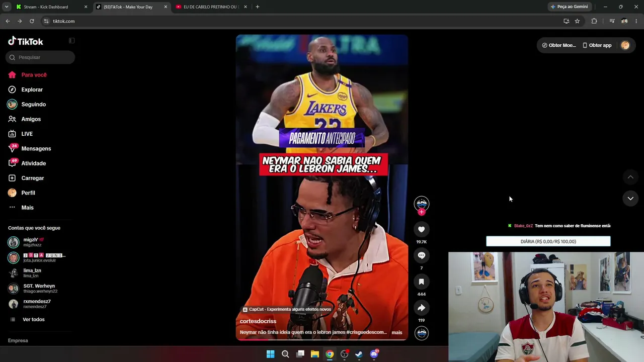Bookmark the video with save icon
The image size is (644, 362).
(422, 282)
